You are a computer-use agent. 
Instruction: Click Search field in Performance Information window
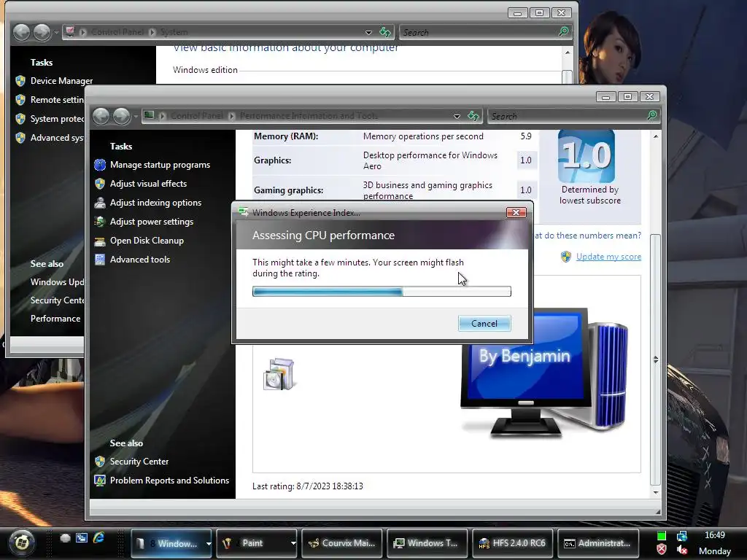click(x=567, y=116)
